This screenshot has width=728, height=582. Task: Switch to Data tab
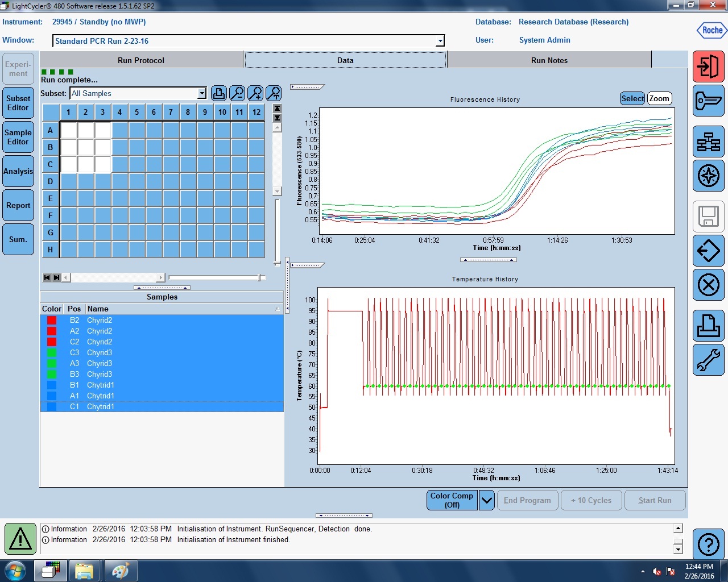tap(345, 60)
